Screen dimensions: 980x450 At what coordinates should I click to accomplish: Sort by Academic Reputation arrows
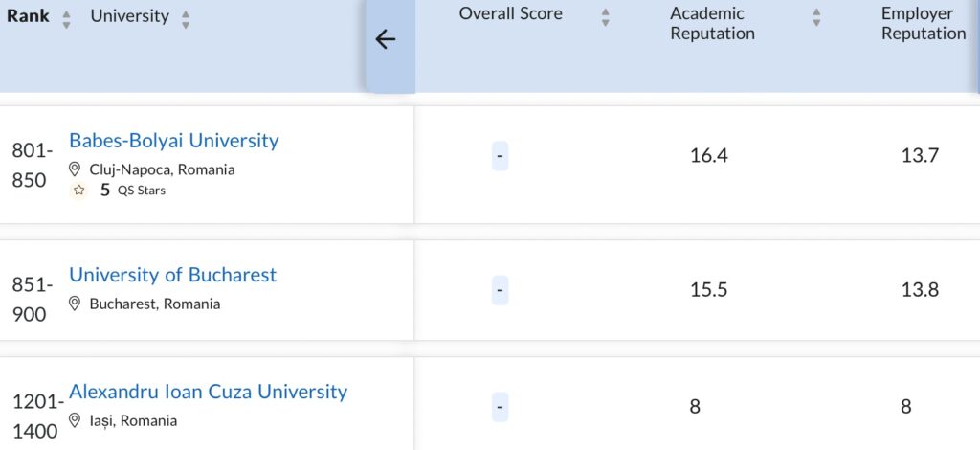coord(816,17)
